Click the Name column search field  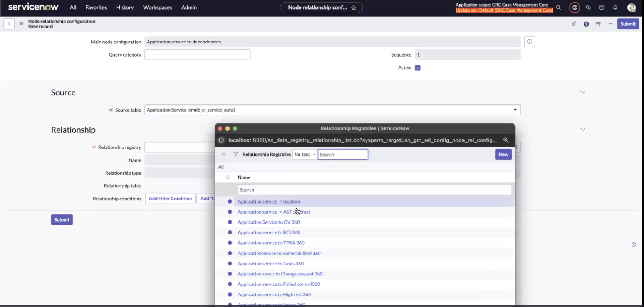pos(375,190)
